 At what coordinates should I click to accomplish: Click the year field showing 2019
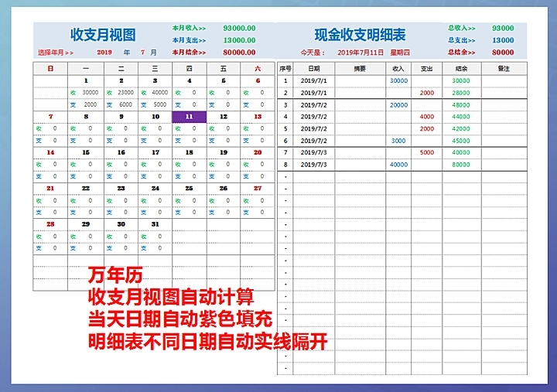(104, 53)
